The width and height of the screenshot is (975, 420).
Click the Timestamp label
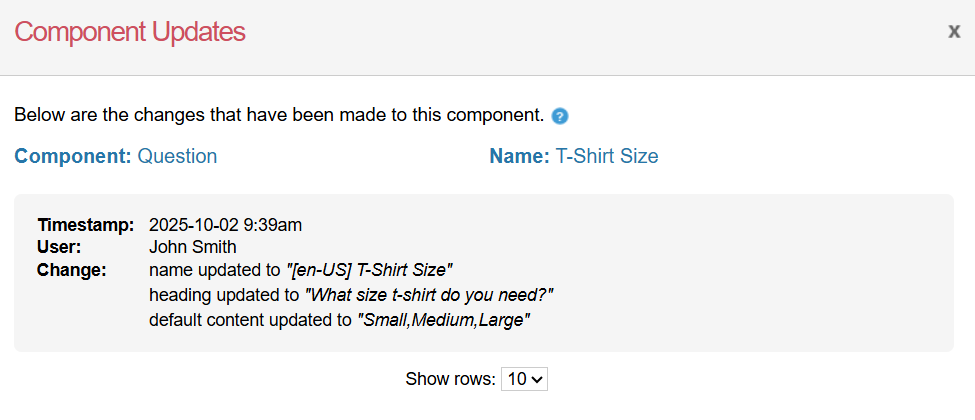coord(85,224)
